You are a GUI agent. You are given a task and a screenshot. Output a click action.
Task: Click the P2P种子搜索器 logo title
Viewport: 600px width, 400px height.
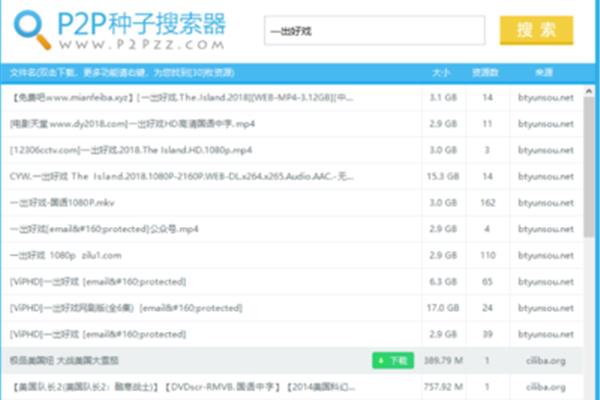(142, 24)
